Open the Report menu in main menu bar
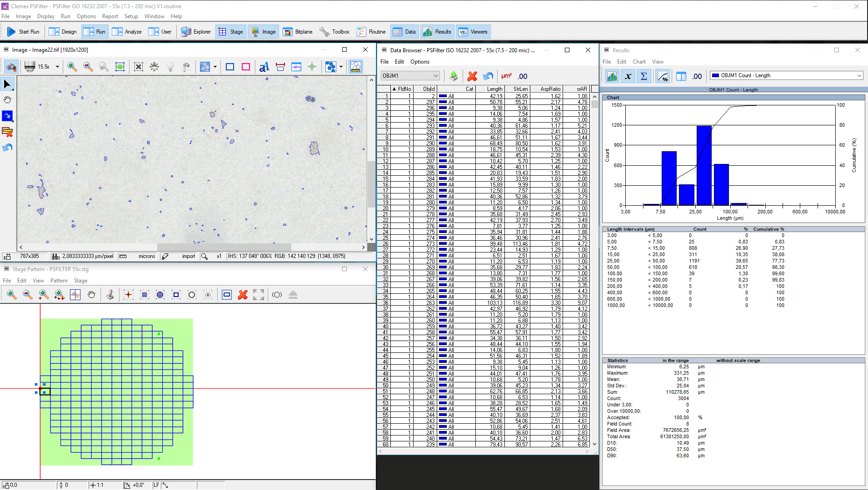This screenshot has height=490, width=868. point(110,16)
